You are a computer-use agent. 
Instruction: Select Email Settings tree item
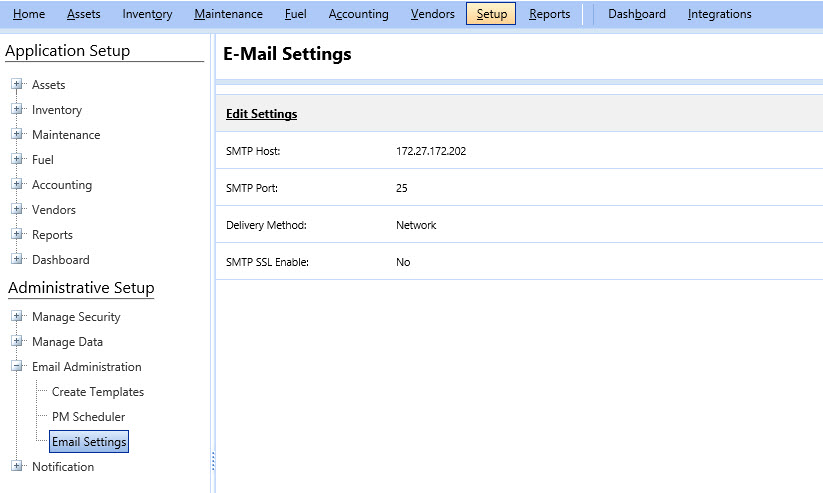pyautogui.click(x=89, y=442)
